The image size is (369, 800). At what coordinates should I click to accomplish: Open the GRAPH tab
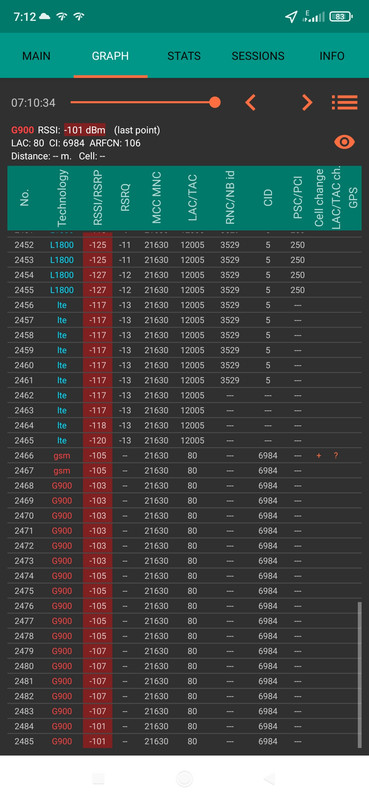coord(110,56)
